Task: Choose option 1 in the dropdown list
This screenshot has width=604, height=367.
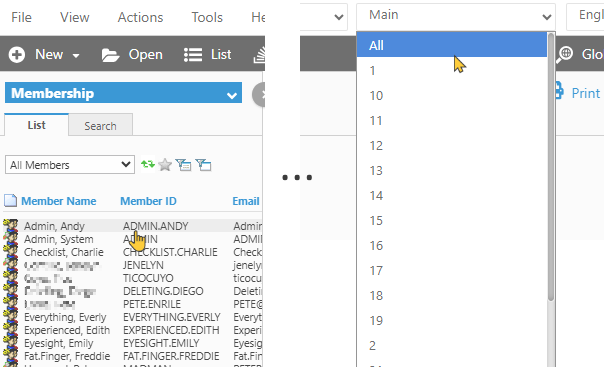Action: click(x=451, y=70)
